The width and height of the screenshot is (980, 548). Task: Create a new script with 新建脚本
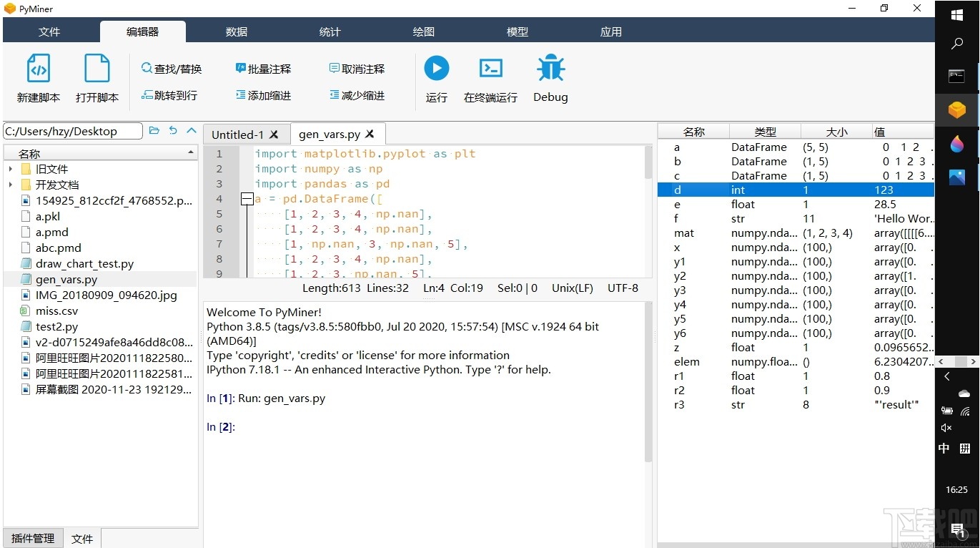[x=38, y=79]
